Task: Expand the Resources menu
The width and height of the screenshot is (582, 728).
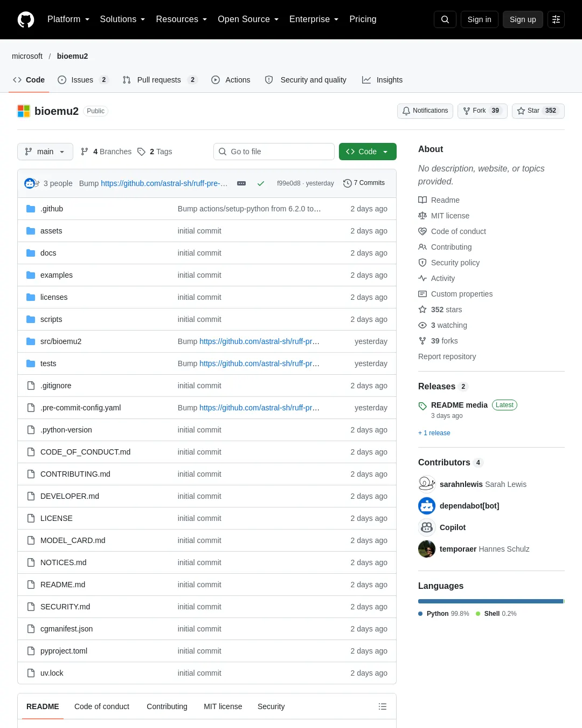Action: (x=182, y=19)
